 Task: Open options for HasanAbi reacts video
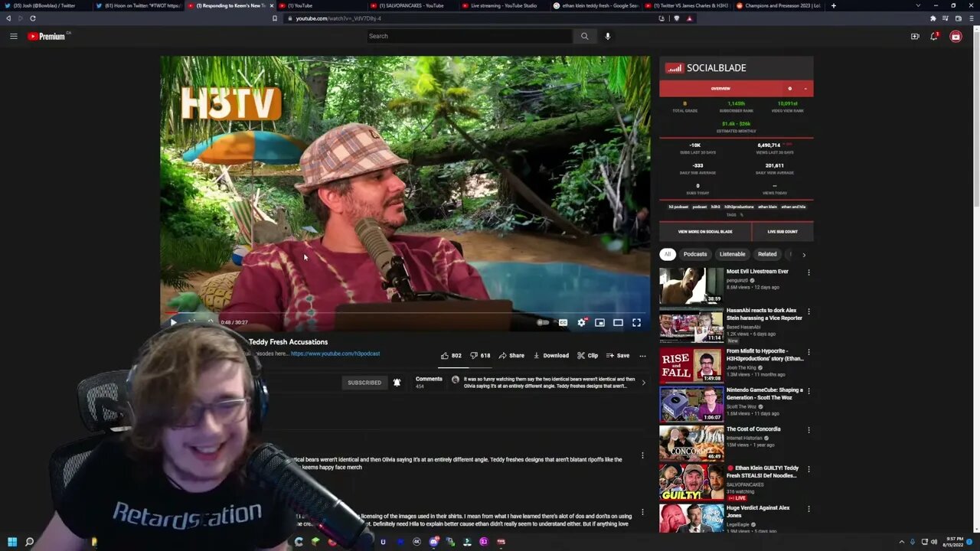pyautogui.click(x=808, y=311)
